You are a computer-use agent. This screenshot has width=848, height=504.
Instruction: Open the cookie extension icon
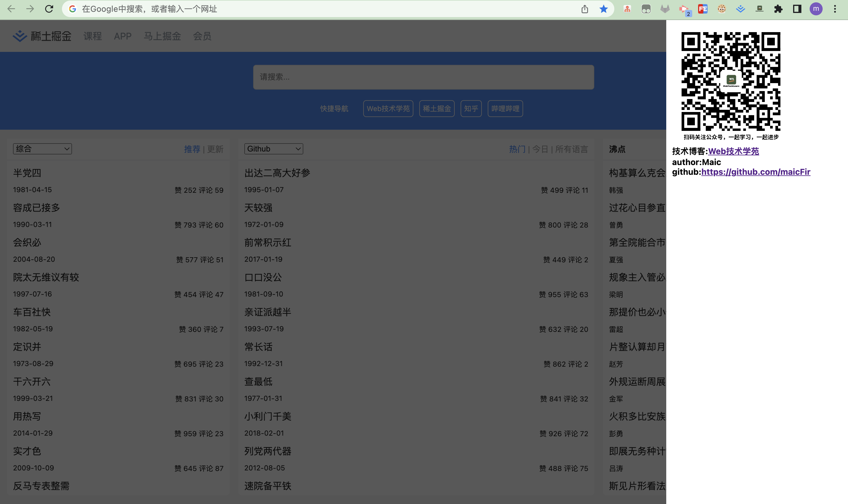point(721,9)
